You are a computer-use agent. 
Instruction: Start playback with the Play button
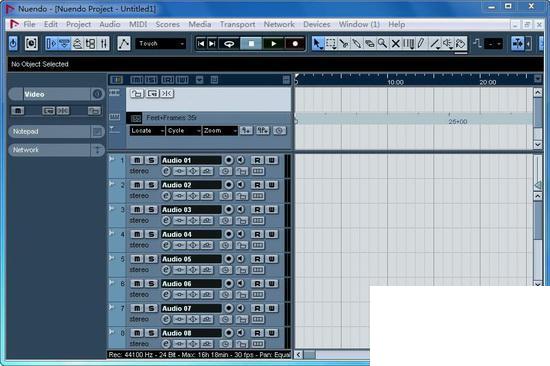coord(274,44)
